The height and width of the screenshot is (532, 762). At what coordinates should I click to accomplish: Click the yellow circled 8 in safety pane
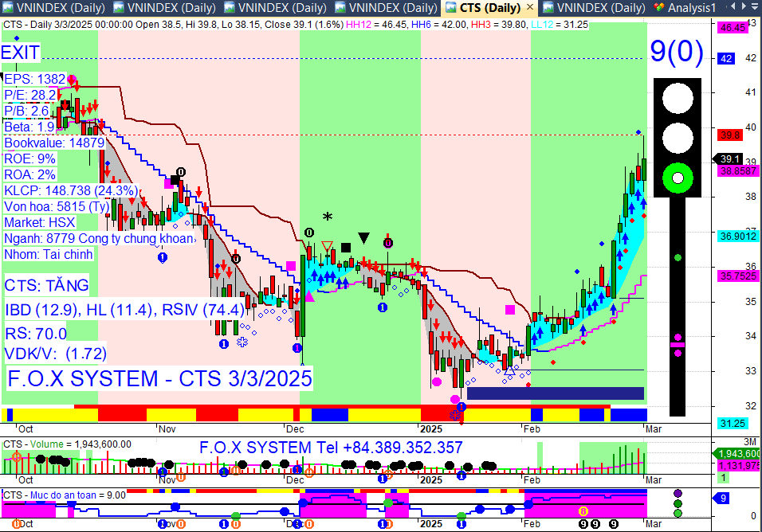tap(583, 511)
